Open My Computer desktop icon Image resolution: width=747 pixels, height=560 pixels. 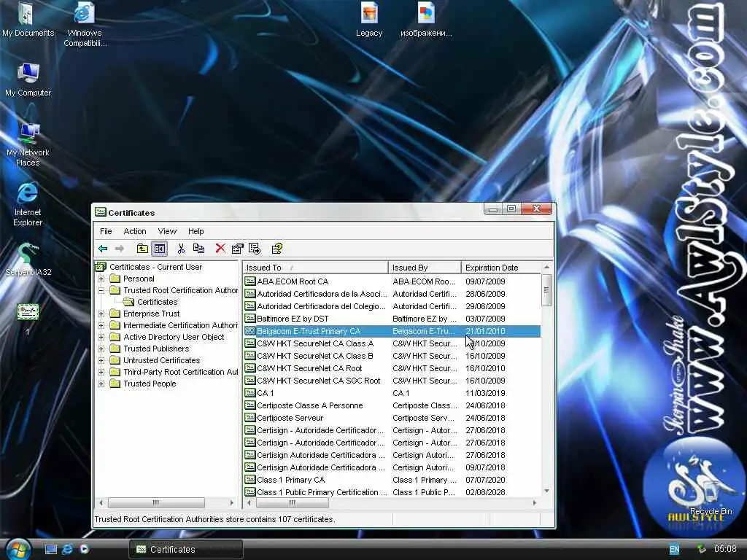[28, 79]
